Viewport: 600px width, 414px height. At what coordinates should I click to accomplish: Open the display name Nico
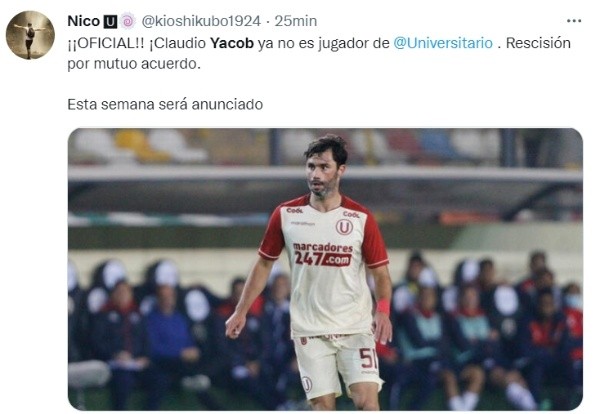(83, 21)
